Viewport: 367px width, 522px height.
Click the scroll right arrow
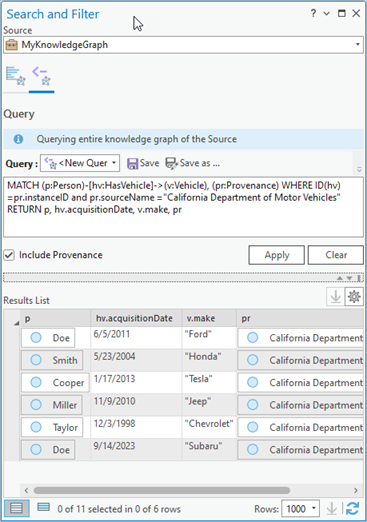(x=356, y=490)
